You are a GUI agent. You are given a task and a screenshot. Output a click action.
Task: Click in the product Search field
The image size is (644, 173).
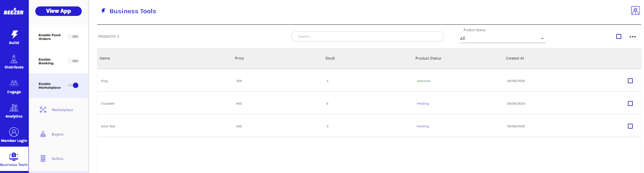coord(367,37)
